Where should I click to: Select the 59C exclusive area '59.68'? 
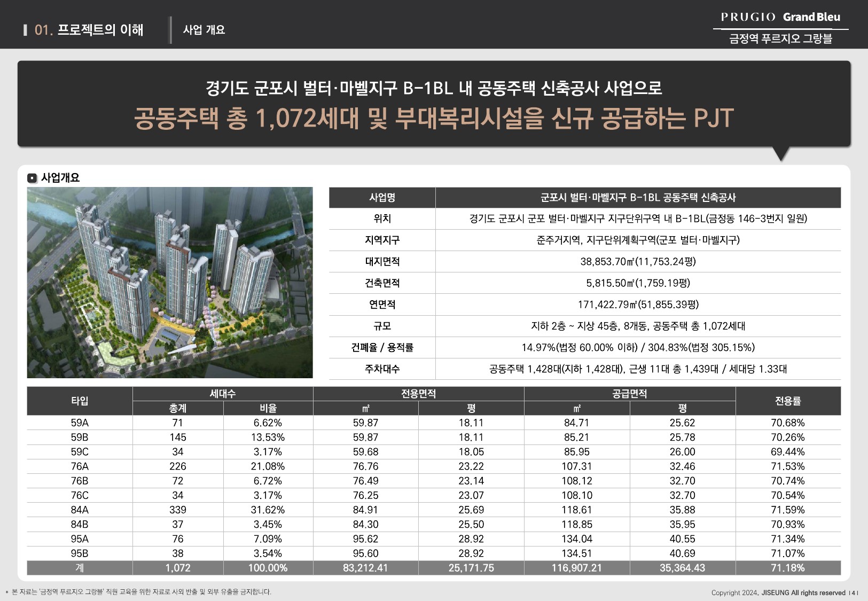tap(365, 451)
